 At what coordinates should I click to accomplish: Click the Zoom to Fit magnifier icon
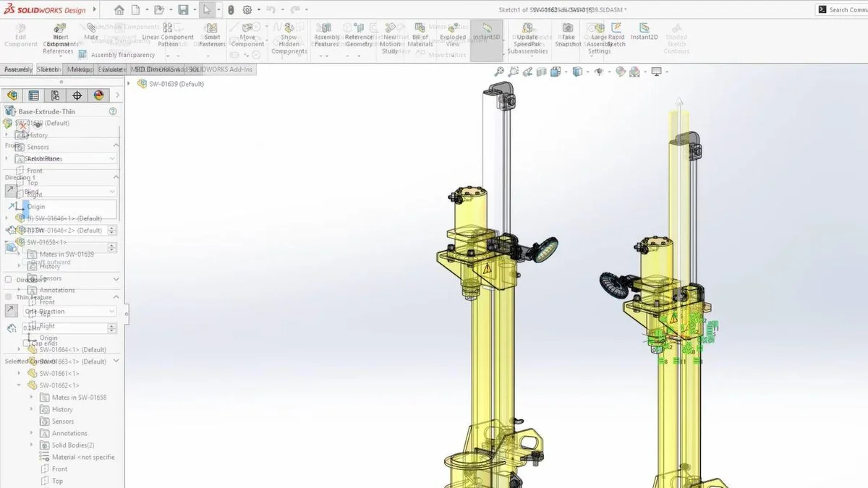coord(499,72)
